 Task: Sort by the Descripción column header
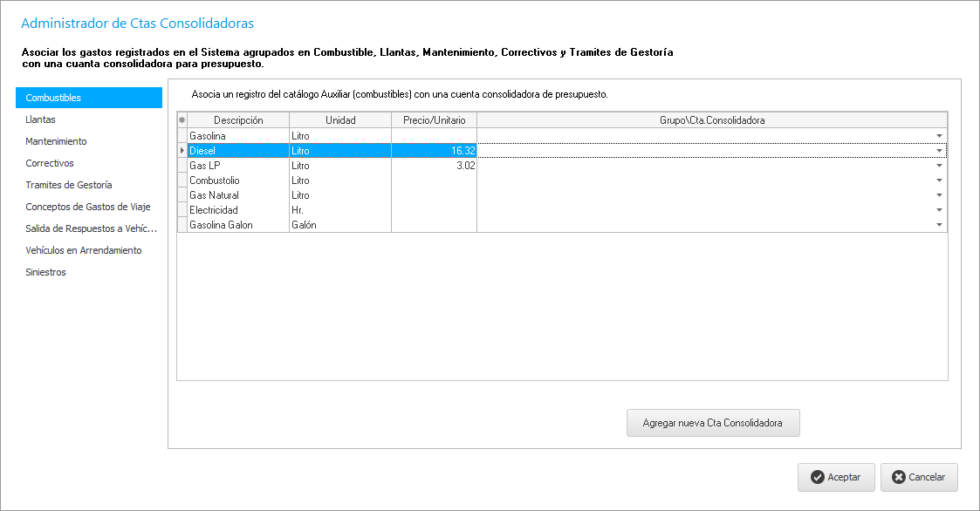[x=238, y=120]
